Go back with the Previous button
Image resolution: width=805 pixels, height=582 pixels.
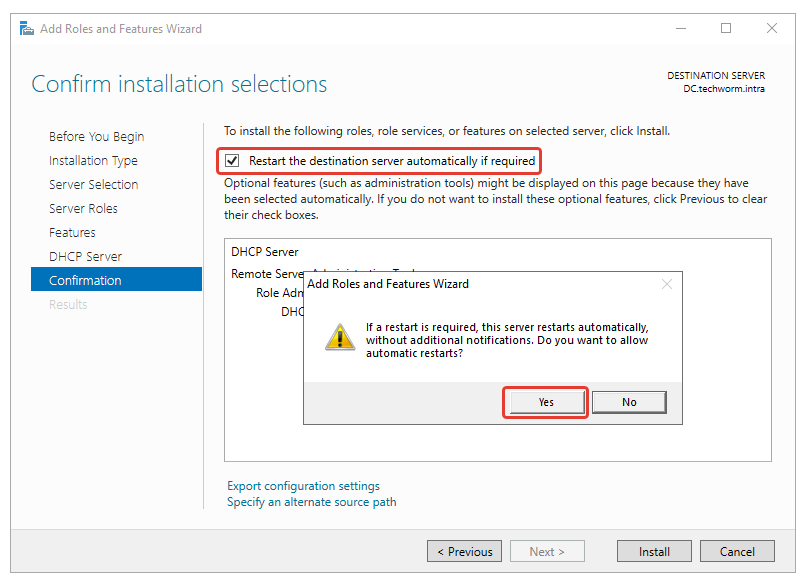pyautogui.click(x=464, y=552)
